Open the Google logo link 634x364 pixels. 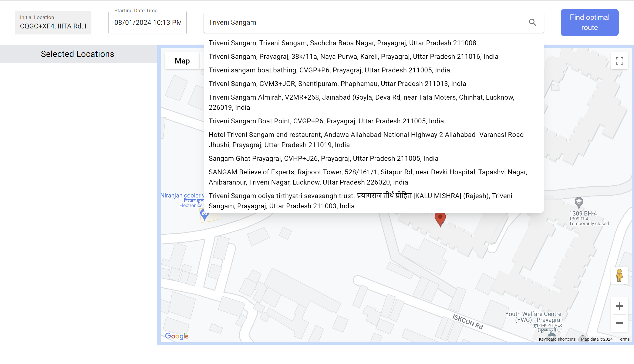[177, 336]
